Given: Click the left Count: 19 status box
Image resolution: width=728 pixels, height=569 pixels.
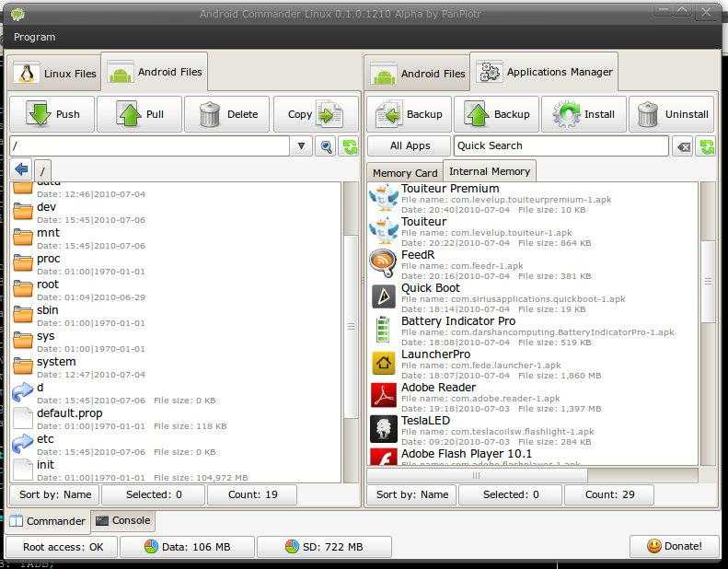Looking at the screenshot, I should 252,494.
